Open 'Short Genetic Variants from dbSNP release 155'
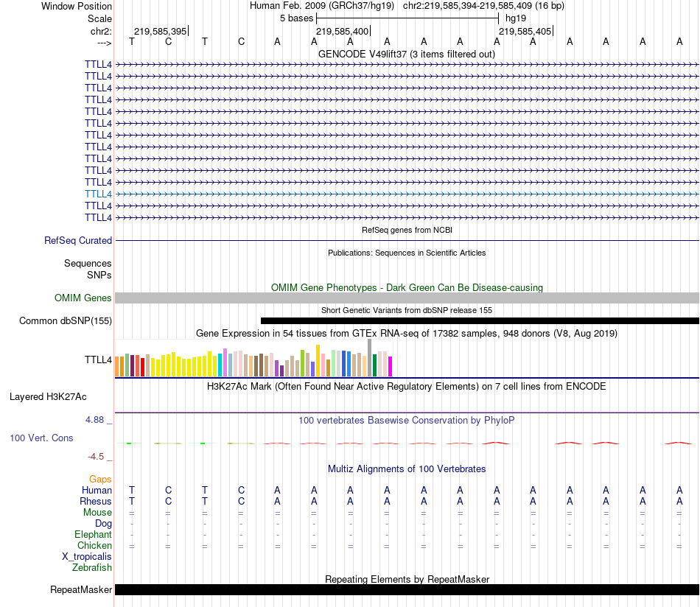Image resolution: width=700 pixels, height=607 pixels. (x=407, y=310)
